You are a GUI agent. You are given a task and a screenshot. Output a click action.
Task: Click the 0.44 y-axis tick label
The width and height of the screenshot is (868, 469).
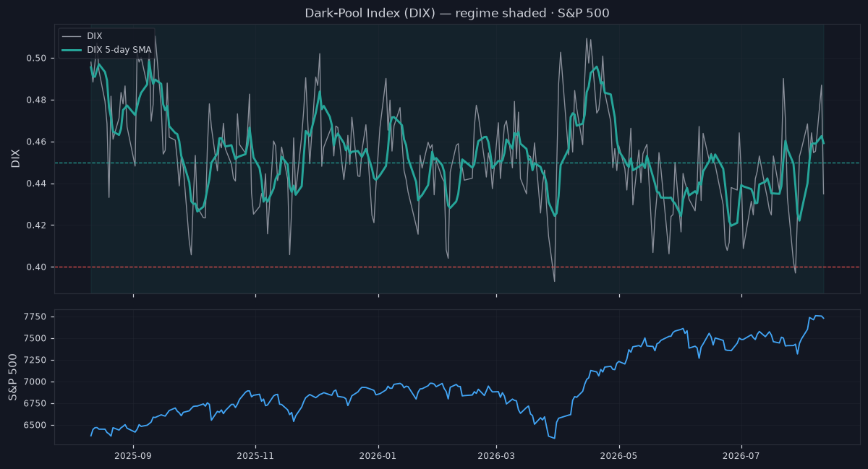tap(38, 184)
